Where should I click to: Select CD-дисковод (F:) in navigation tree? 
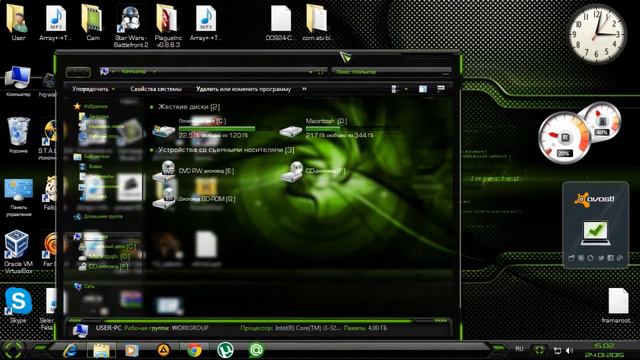pyautogui.click(x=104, y=267)
